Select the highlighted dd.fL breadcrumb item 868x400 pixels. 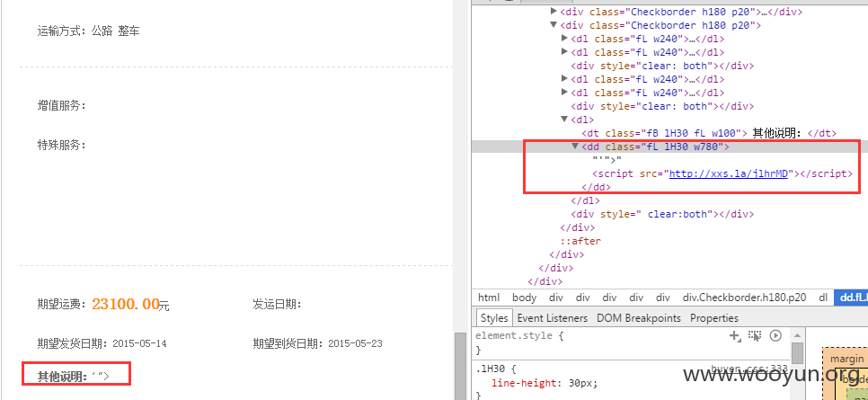[x=851, y=298]
